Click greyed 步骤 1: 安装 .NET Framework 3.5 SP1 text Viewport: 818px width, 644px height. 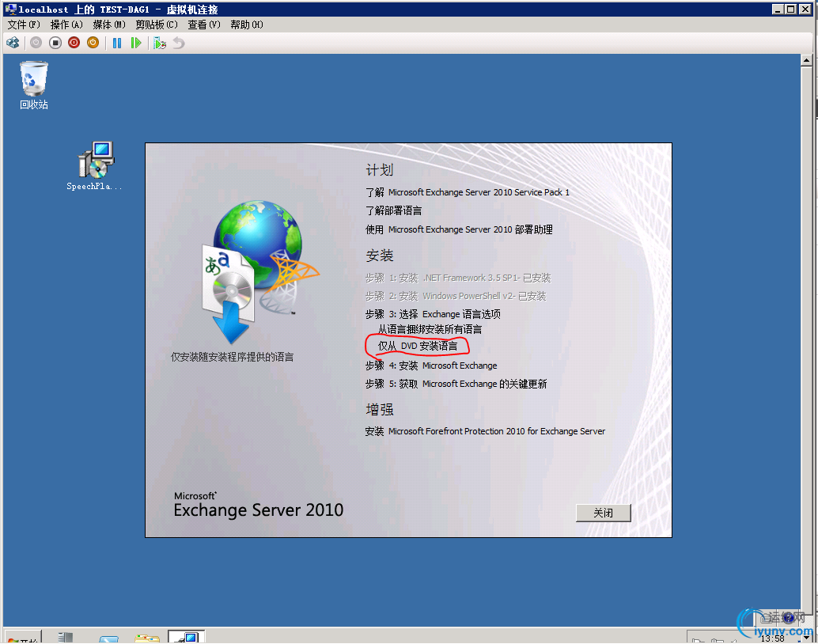click(458, 278)
